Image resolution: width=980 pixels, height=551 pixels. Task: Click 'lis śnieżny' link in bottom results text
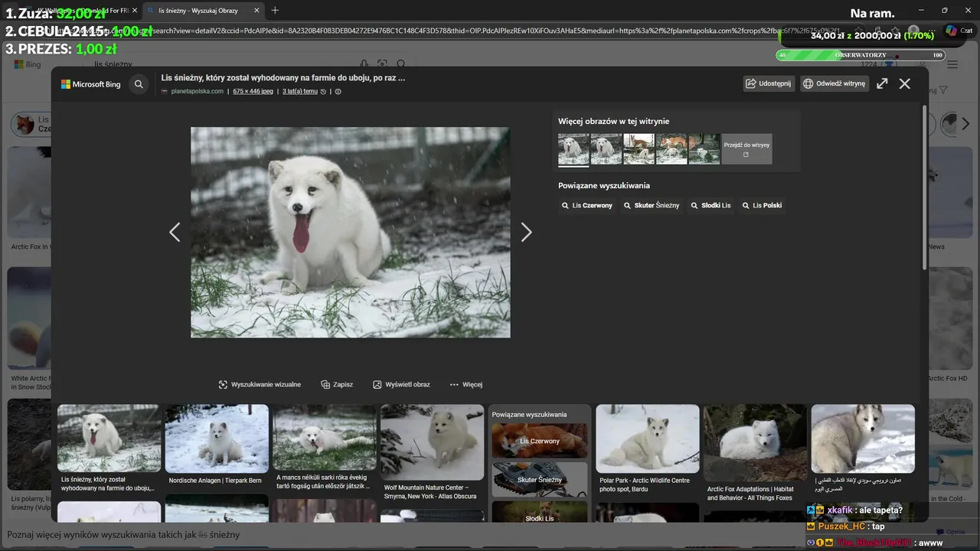point(220,534)
